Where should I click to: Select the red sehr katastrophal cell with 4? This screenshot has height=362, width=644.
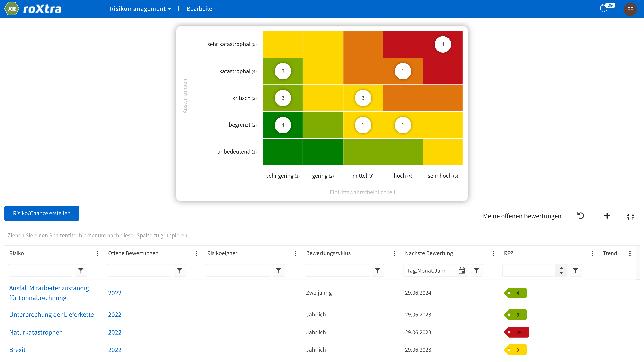pyautogui.click(x=443, y=44)
